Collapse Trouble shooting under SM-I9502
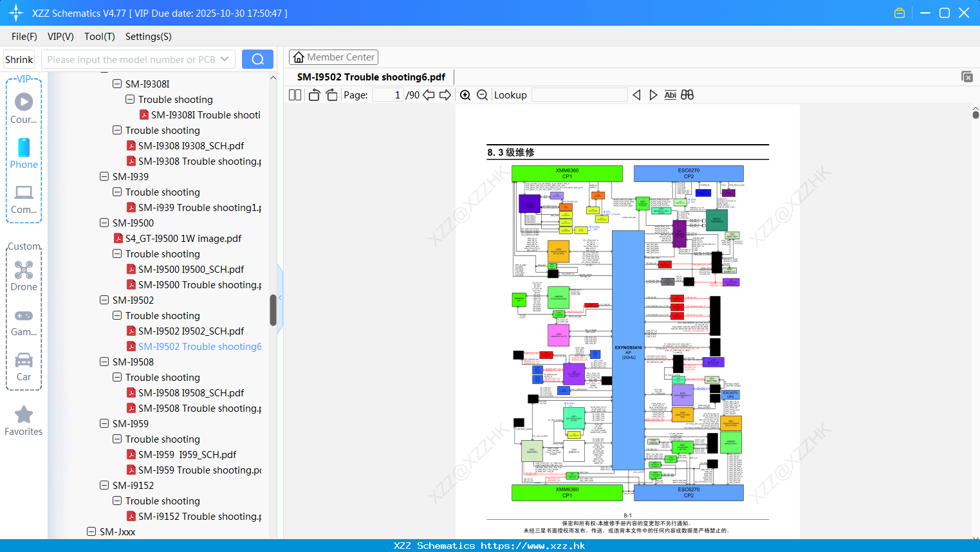This screenshot has height=552, width=980. coord(117,315)
